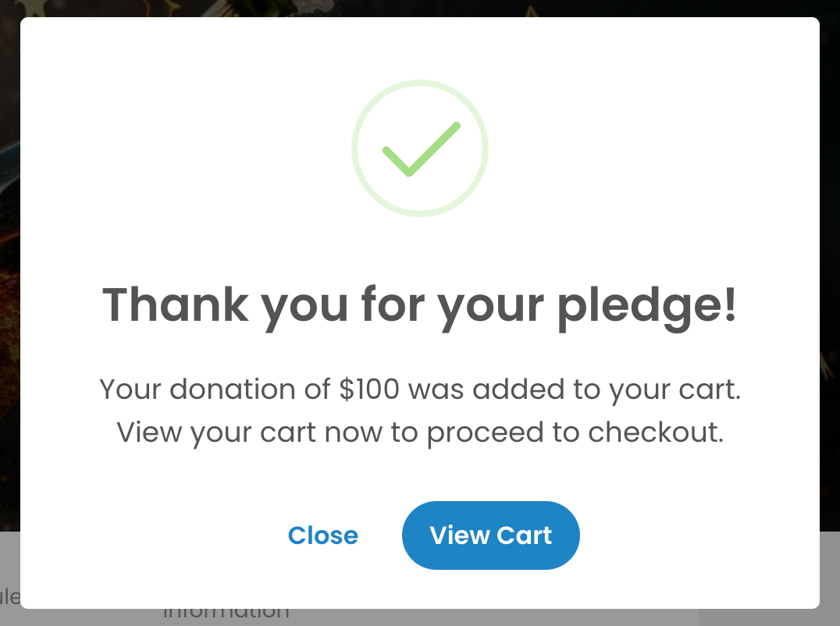Viewport: 840px width, 626px height.
Task: Click the dark overlay right of dialog
Action: pyautogui.click(x=830, y=268)
